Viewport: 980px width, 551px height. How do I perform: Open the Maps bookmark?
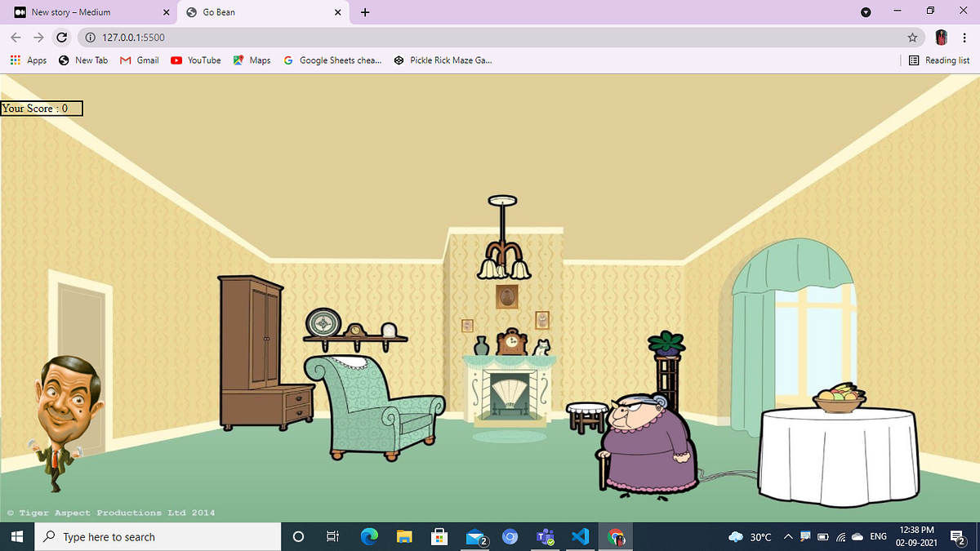point(252,60)
